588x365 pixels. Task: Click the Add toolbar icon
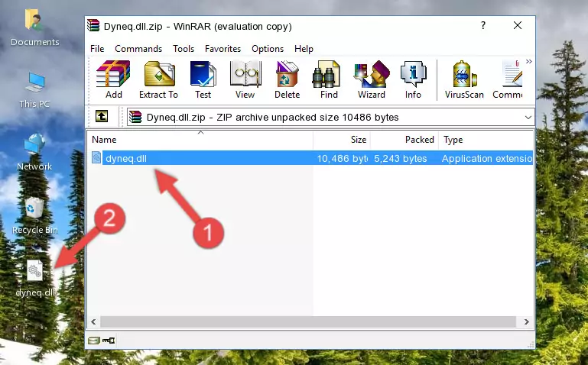[x=113, y=79]
